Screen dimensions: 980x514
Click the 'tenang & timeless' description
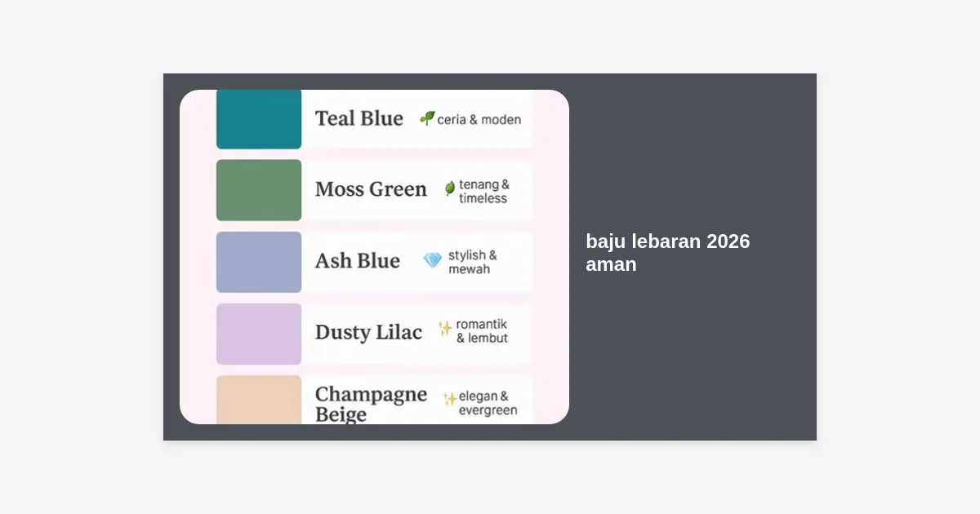tap(483, 191)
